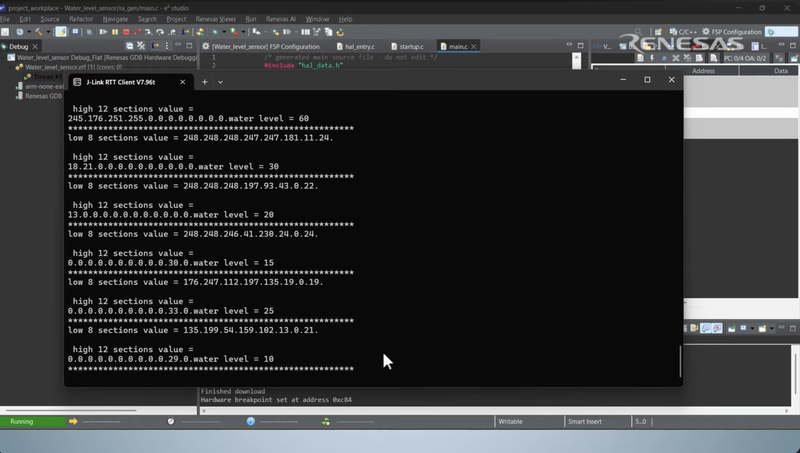This screenshot has height=453, width=800.
Task: Toggle Instruction Stepping Mode in main toolbar
Action: (x=185, y=32)
